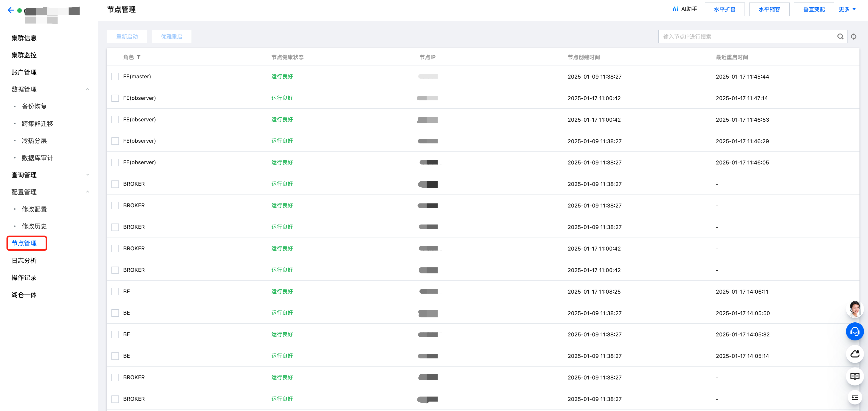Viewport: 868px width, 411px height.
Task: Tick the first BE node checkbox
Action: [x=115, y=291]
